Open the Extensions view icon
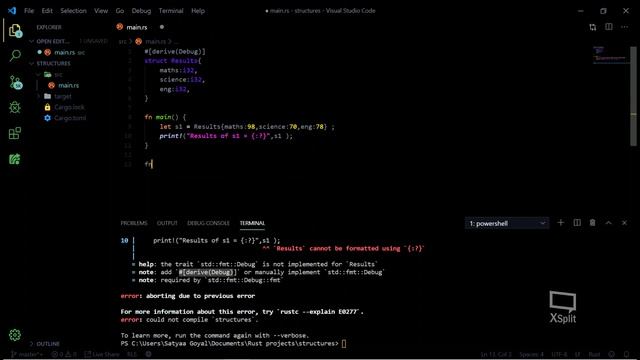The image size is (640, 360). tap(15, 133)
